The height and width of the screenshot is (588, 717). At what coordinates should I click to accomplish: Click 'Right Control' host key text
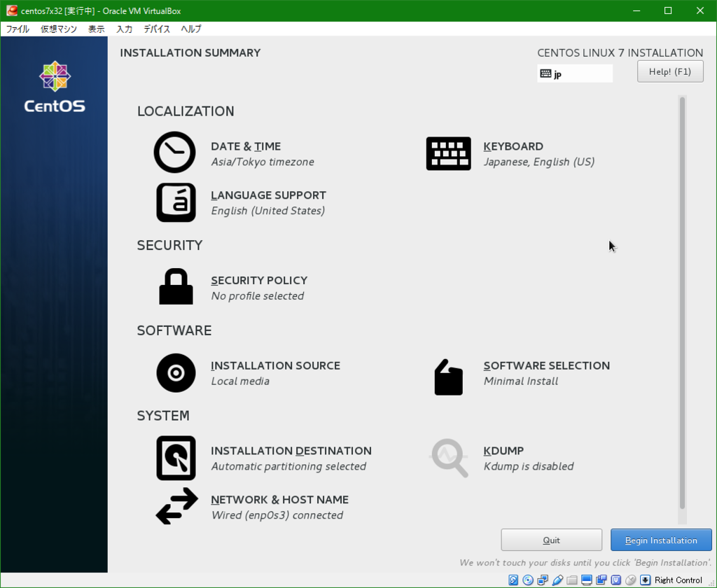click(x=678, y=580)
